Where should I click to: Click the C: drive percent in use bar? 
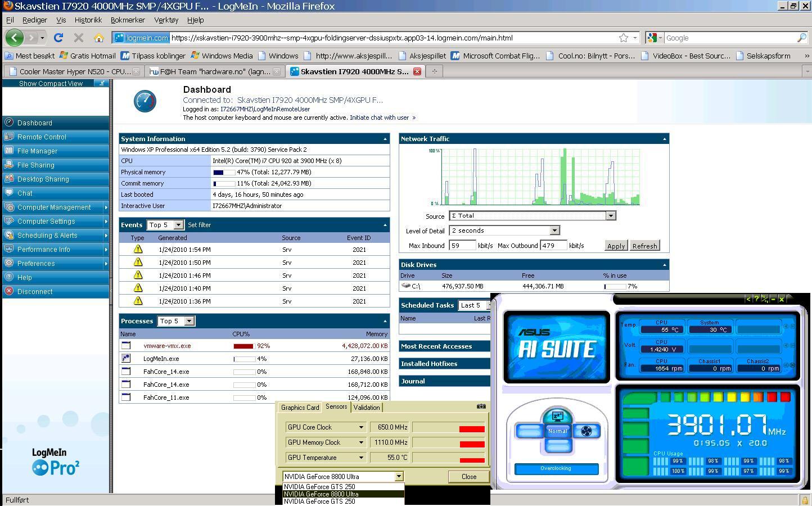click(x=615, y=286)
